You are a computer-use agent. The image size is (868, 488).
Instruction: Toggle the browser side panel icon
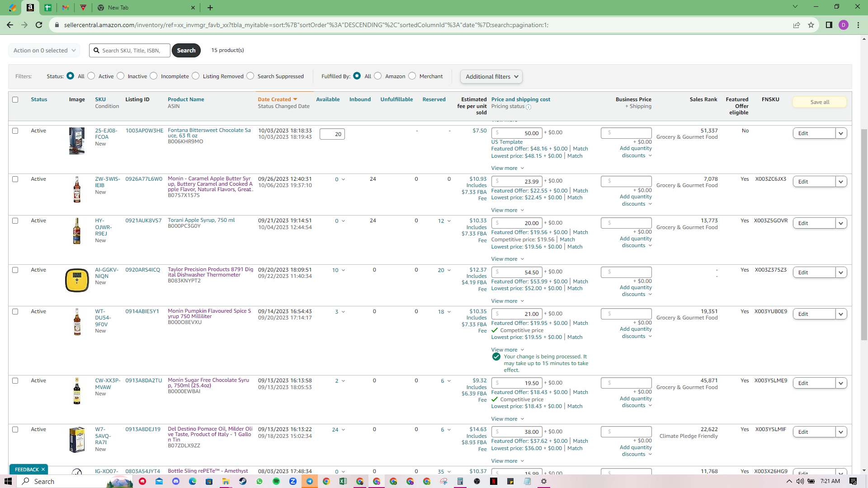click(x=829, y=25)
